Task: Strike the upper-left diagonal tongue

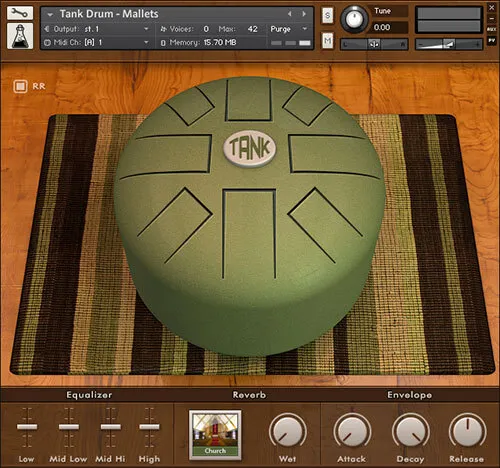Action: 191,105
